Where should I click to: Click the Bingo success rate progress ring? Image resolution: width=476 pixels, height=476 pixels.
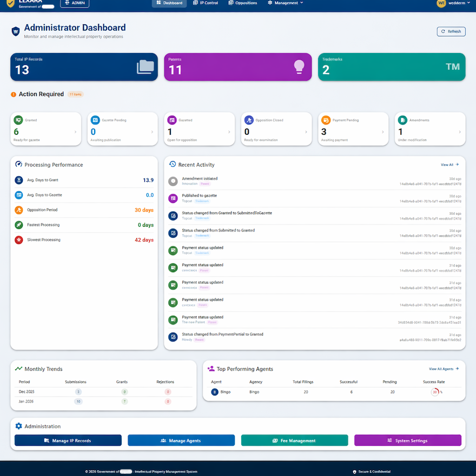pyautogui.click(x=435, y=392)
